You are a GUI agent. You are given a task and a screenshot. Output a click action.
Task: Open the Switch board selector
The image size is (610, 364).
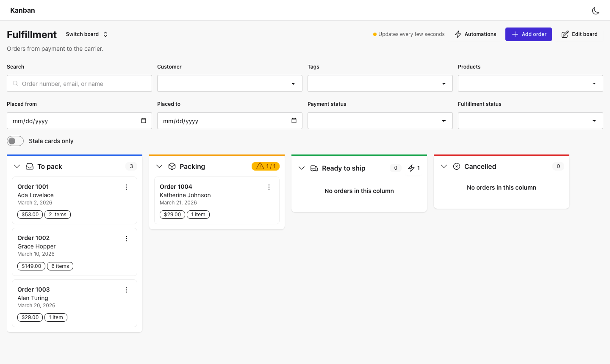(x=87, y=34)
